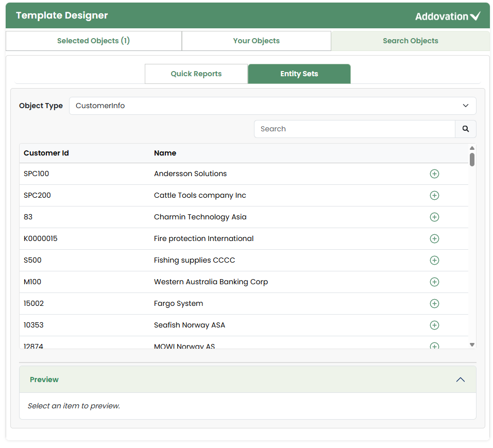Click the Customer Id column header

(46, 153)
